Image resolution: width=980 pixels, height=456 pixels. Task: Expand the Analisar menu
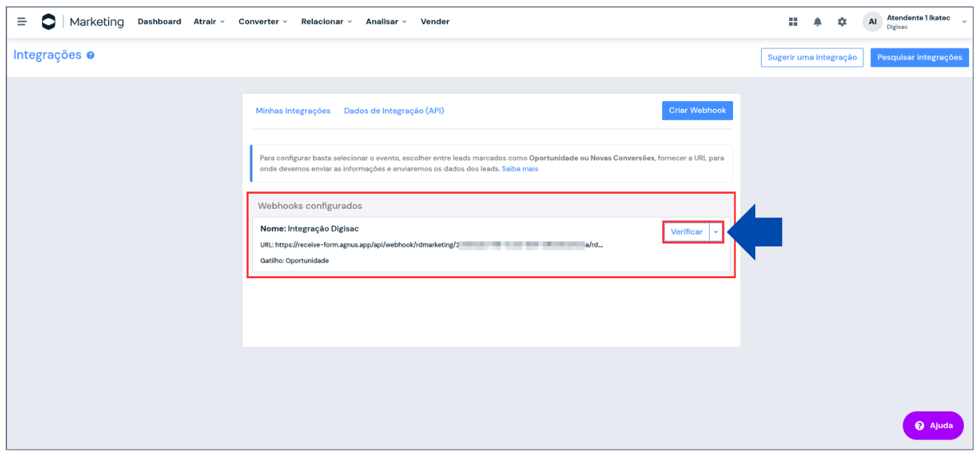(386, 22)
